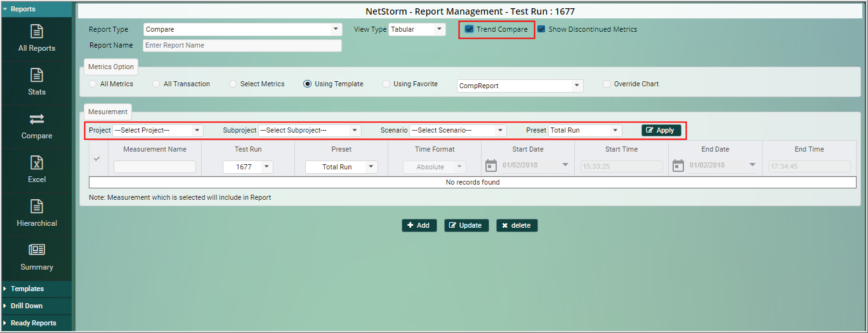The image size is (868, 333).
Task: Open the Time Format Absolute dropdown
Action: click(x=435, y=167)
